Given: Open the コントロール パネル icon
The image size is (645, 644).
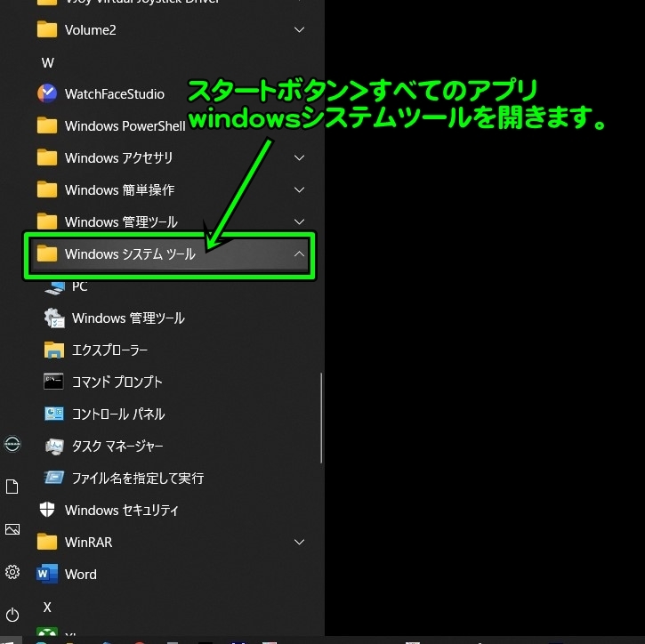Looking at the screenshot, I should click(54, 414).
